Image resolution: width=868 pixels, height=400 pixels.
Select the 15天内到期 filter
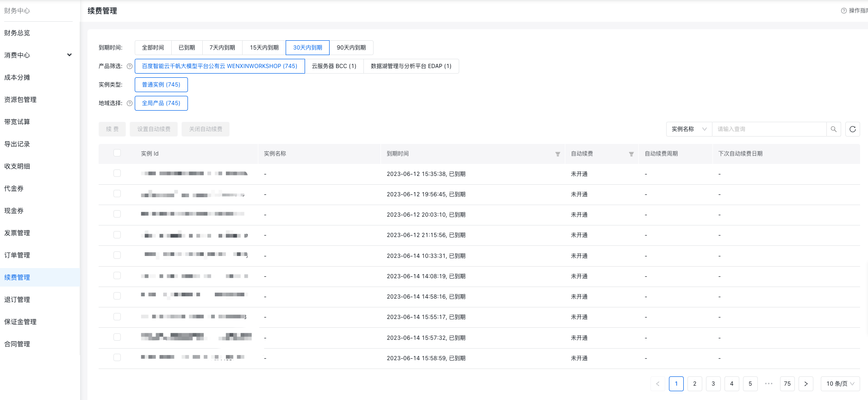coord(264,48)
